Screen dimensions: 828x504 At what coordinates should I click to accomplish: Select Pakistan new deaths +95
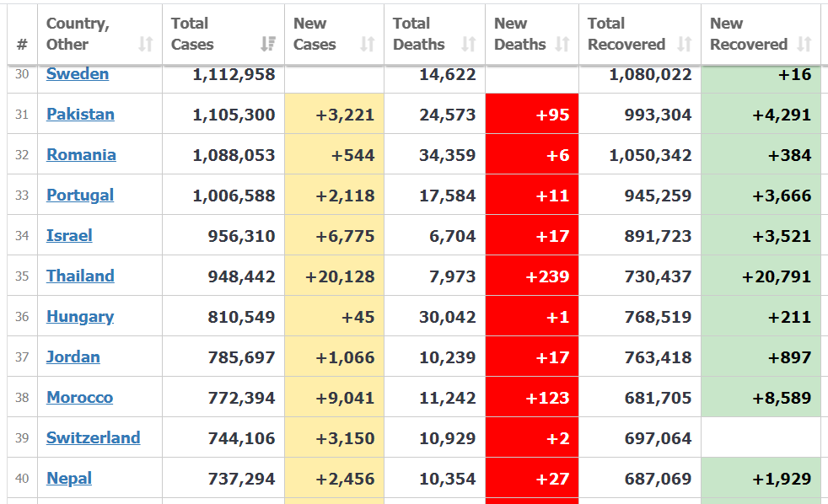click(553, 115)
